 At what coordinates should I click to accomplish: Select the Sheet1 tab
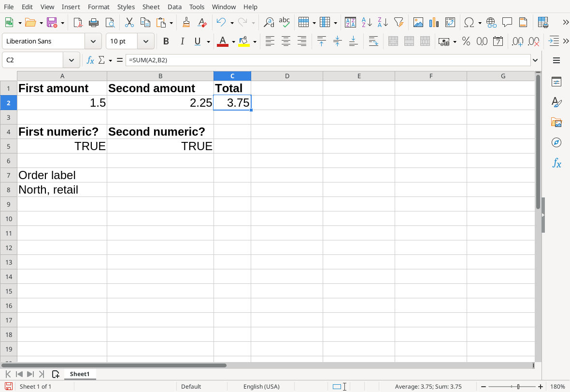80,374
